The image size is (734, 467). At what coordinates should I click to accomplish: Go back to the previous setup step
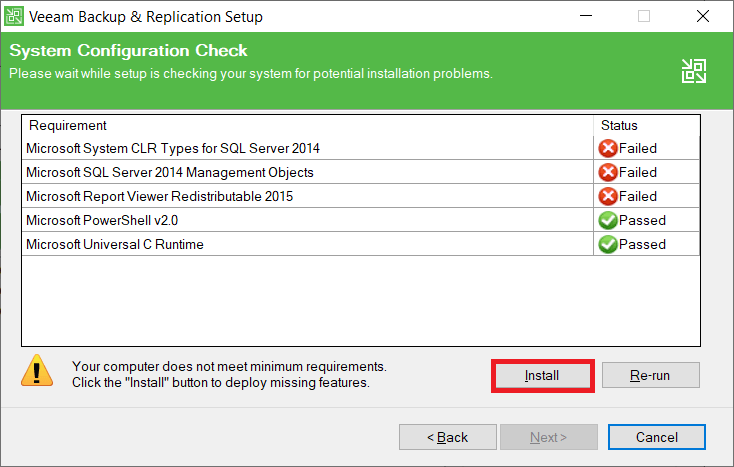click(x=447, y=437)
